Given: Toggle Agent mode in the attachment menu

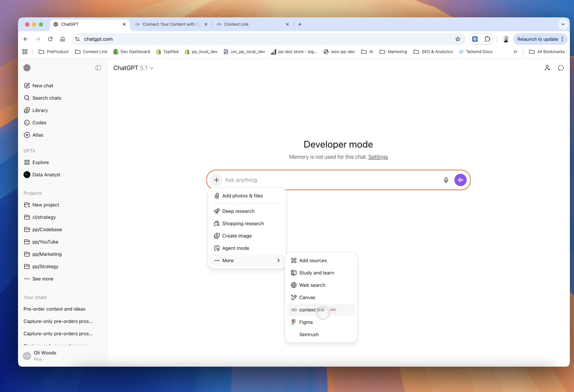Looking at the screenshot, I should tap(236, 248).
